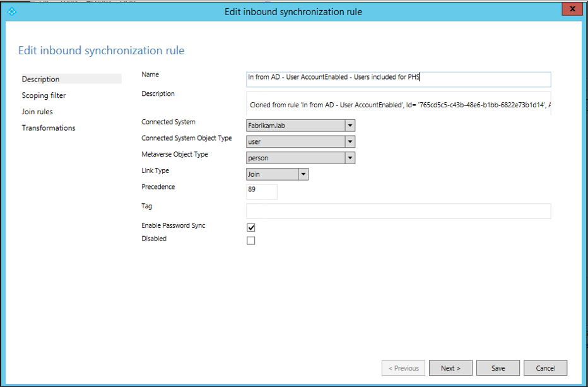The height and width of the screenshot is (387, 588).
Task: Expand Connected System Object Type dropdown
Action: click(350, 142)
